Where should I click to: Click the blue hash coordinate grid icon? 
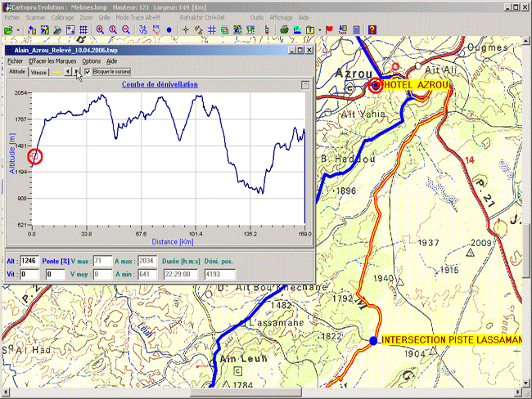211,30
